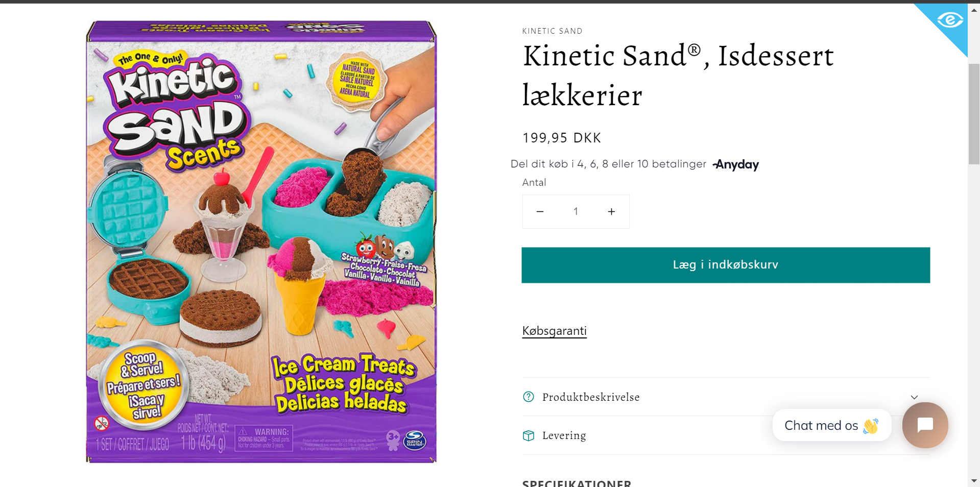
Task: Click the Anyday logo
Action: pyautogui.click(x=735, y=164)
